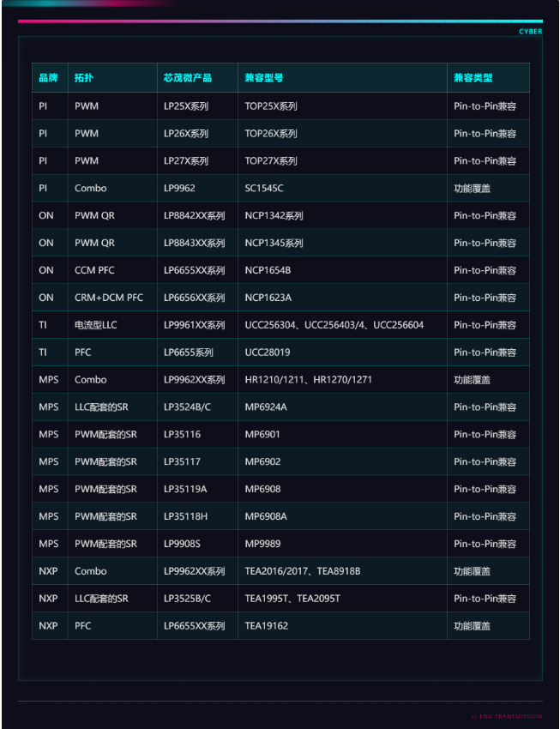The height and width of the screenshot is (729, 560).
Task: Select the 拓扑 column header
Action: (84, 78)
